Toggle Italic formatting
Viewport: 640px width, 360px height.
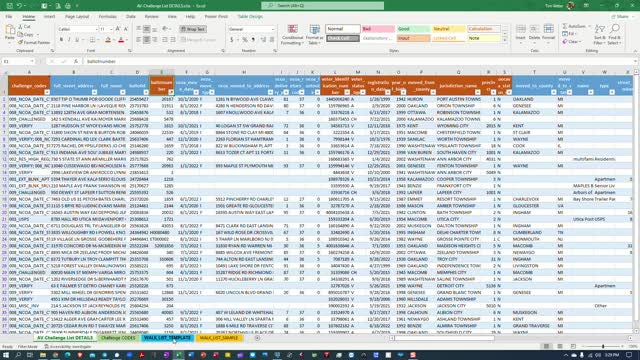click(x=69, y=40)
